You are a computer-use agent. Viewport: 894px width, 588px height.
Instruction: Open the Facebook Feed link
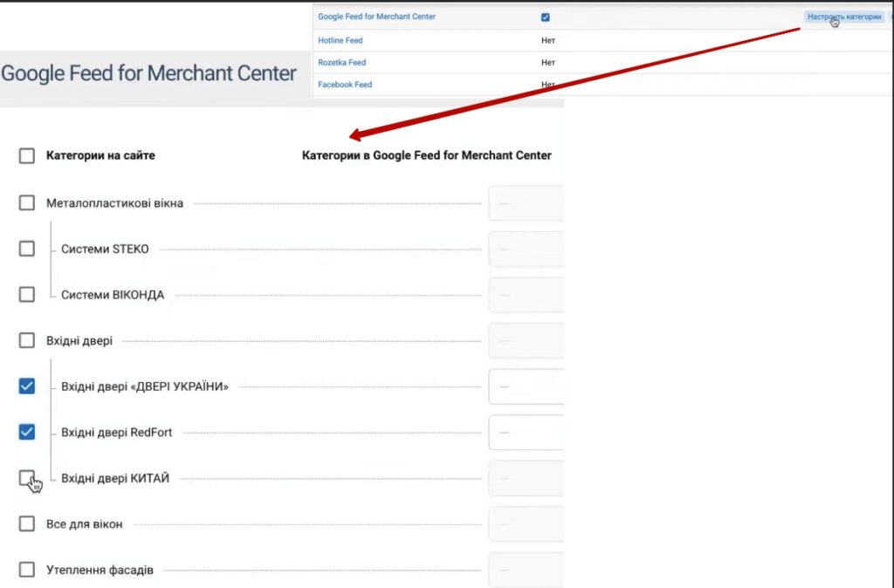(x=345, y=85)
